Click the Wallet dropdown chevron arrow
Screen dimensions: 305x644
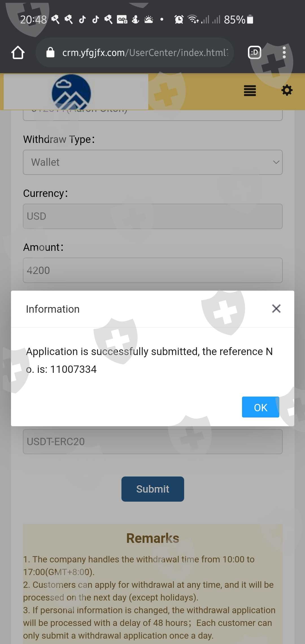coord(276,162)
